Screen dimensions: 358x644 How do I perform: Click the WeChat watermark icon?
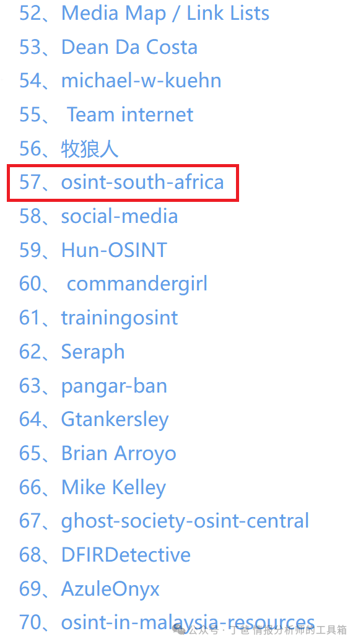(179, 629)
